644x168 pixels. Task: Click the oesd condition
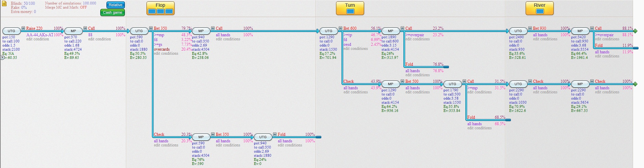tap(347, 44)
